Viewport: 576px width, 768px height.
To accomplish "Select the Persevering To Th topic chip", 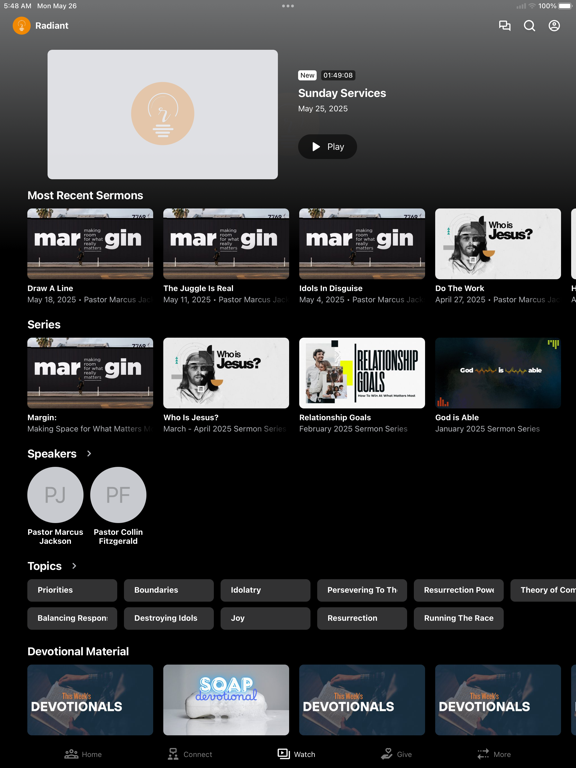I will coord(362,590).
